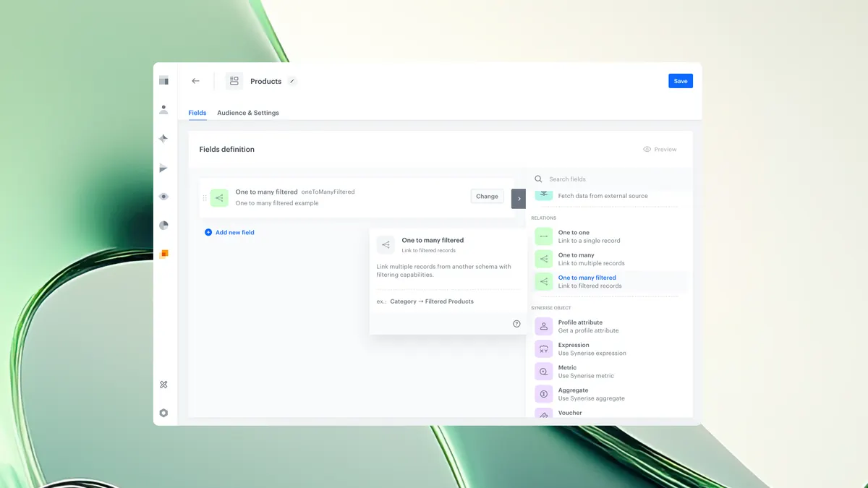Select the Aggregate field icon

pyautogui.click(x=543, y=394)
